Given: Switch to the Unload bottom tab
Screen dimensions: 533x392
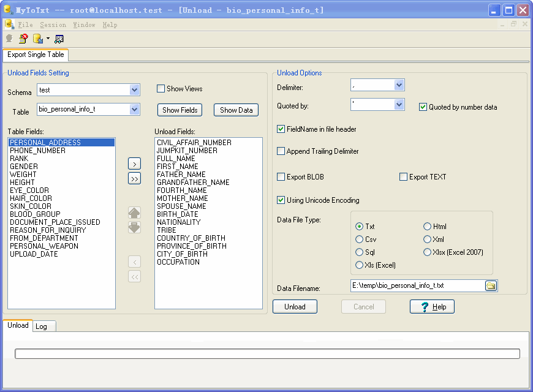Looking at the screenshot, I should pyautogui.click(x=18, y=325).
